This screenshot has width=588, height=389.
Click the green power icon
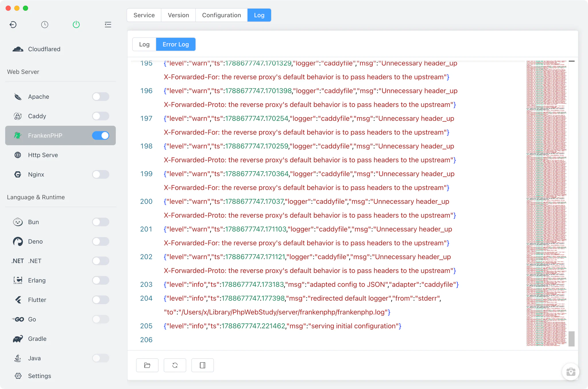click(x=76, y=25)
